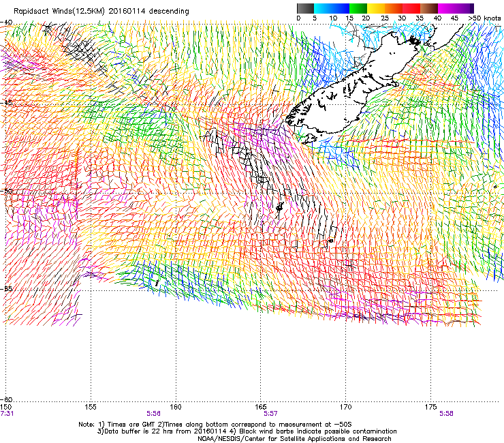
Task: Click the '25' legend scale number
Action: 385,18
